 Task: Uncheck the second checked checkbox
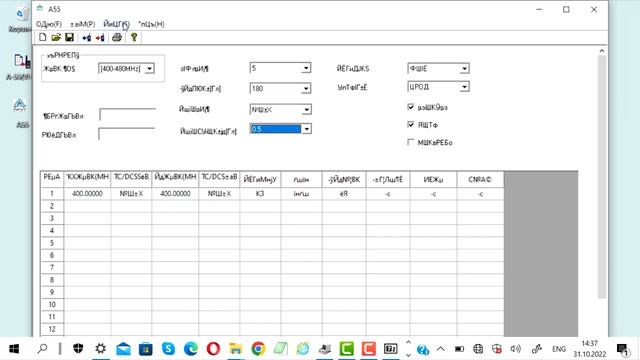tap(411, 124)
